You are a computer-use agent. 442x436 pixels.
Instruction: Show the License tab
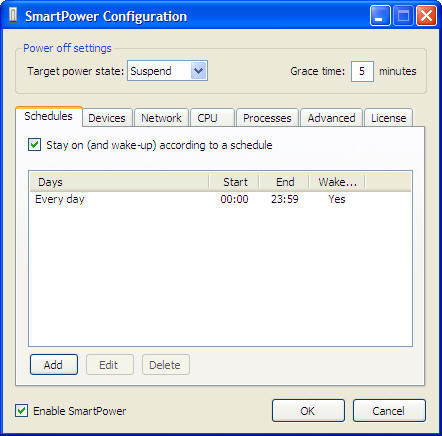[389, 118]
